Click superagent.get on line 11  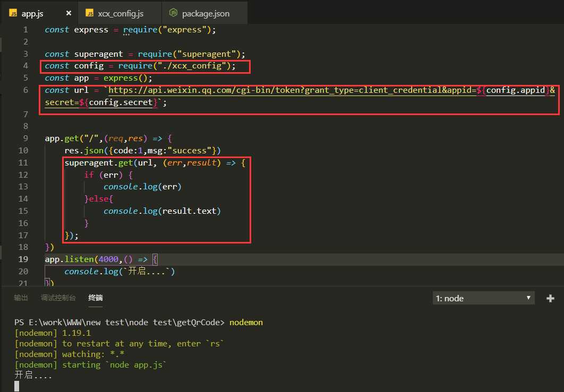[99, 163]
